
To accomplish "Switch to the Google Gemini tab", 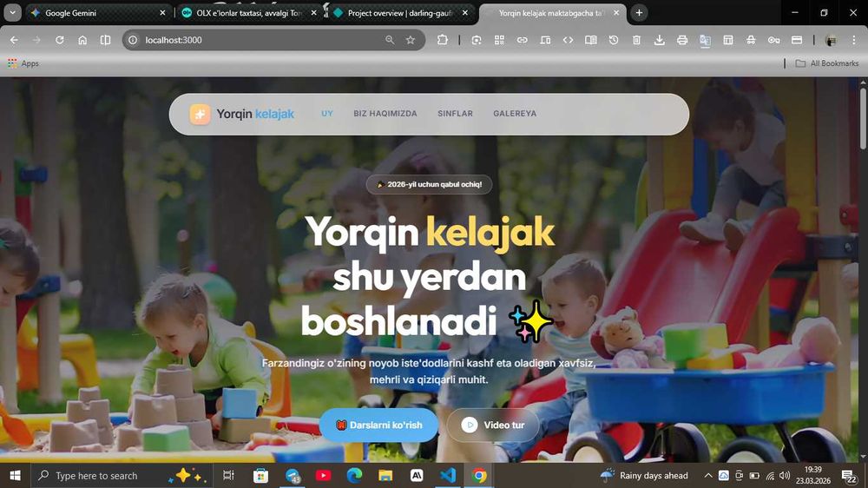I will pyautogui.click(x=97, y=13).
